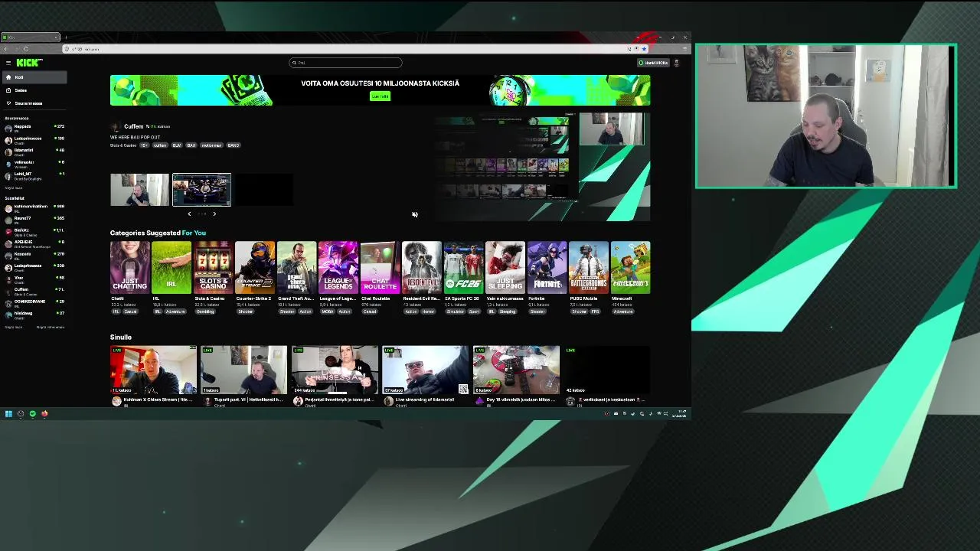Screen dimensions: 980x551
Task: Open APEHEHE's recommended channel
Action: click(34, 243)
